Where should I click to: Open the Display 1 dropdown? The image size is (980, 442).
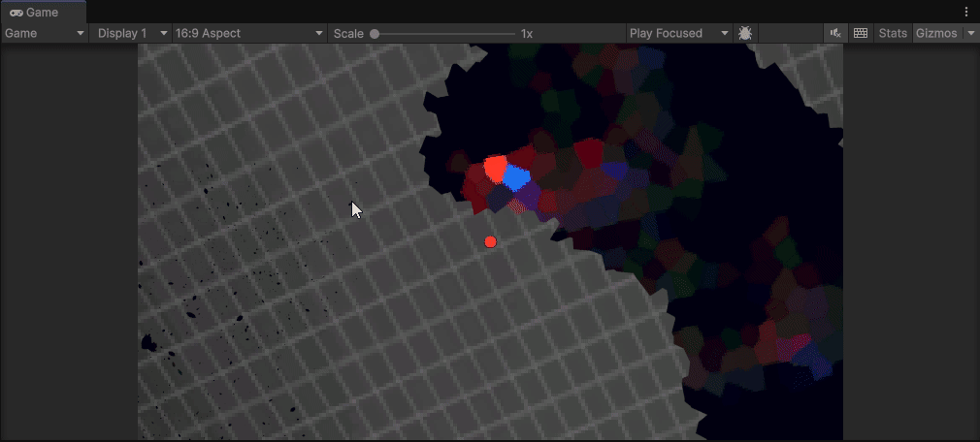tap(133, 34)
